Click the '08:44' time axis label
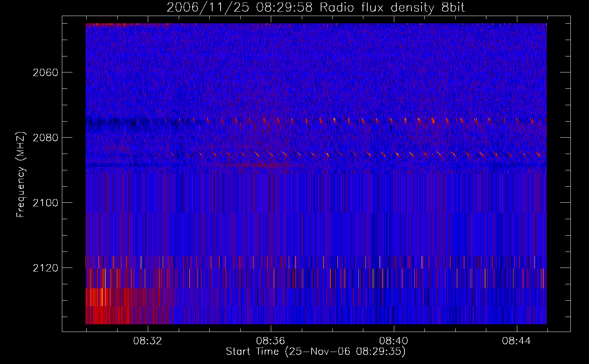Viewport: 589px width, 364px height. [x=517, y=341]
